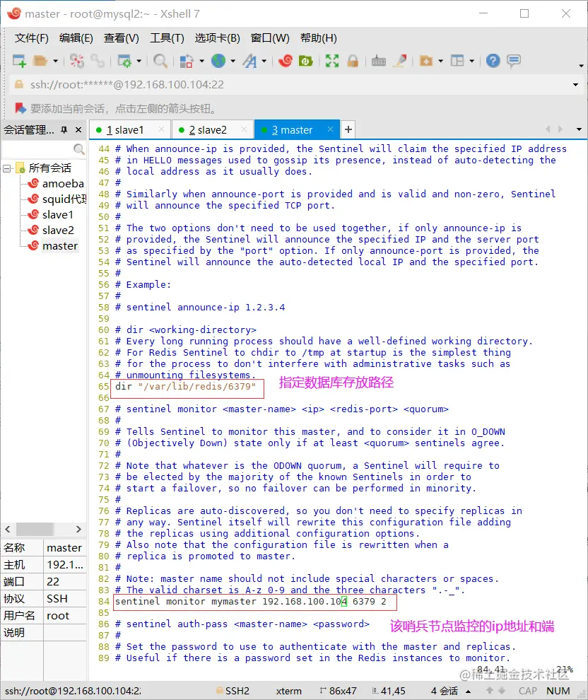Open the 窗口(W) menu

(x=270, y=38)
